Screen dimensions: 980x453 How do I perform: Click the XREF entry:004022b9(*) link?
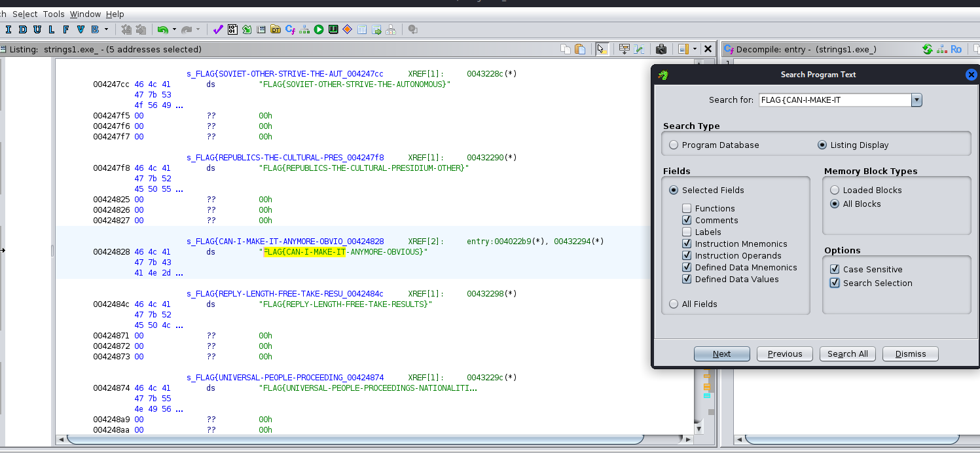506,242
